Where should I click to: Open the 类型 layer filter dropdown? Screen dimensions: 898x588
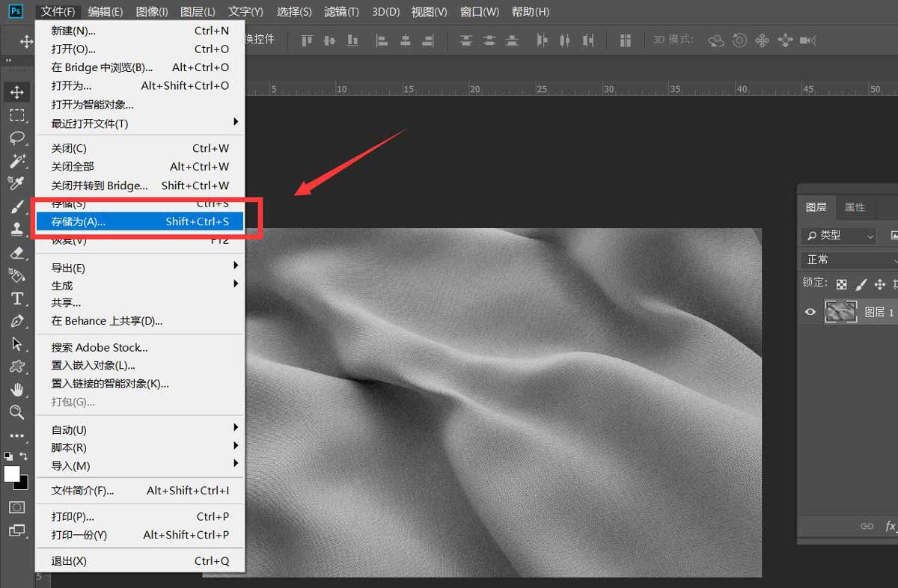pos(838,235)
